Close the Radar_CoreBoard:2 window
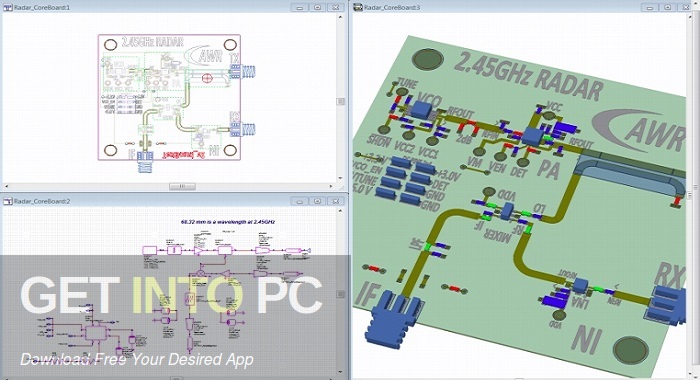 point(335,201)
